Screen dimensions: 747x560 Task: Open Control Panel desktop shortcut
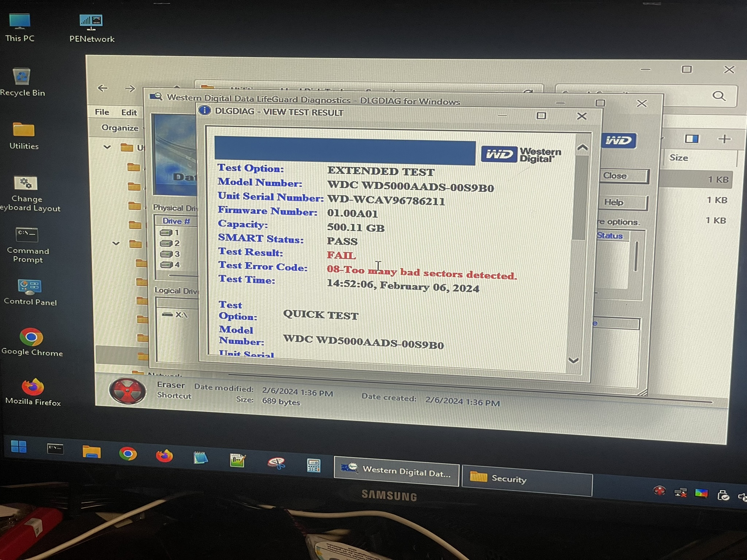coord(30,292)
